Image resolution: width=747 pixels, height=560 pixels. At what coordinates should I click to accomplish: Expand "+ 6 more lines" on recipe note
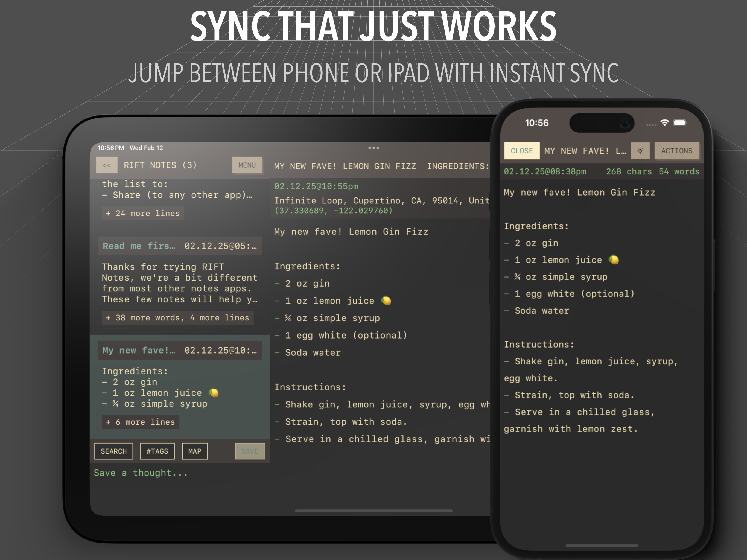(x=140, y=422)
